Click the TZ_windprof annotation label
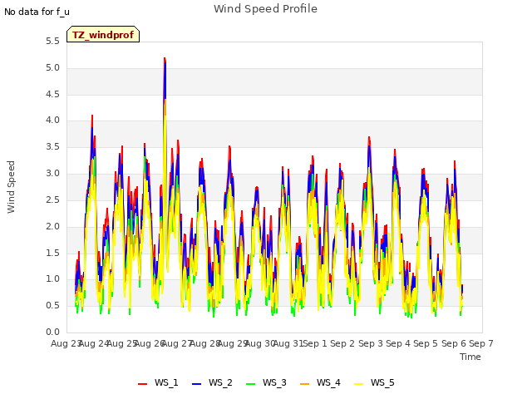 coord(103,34)
